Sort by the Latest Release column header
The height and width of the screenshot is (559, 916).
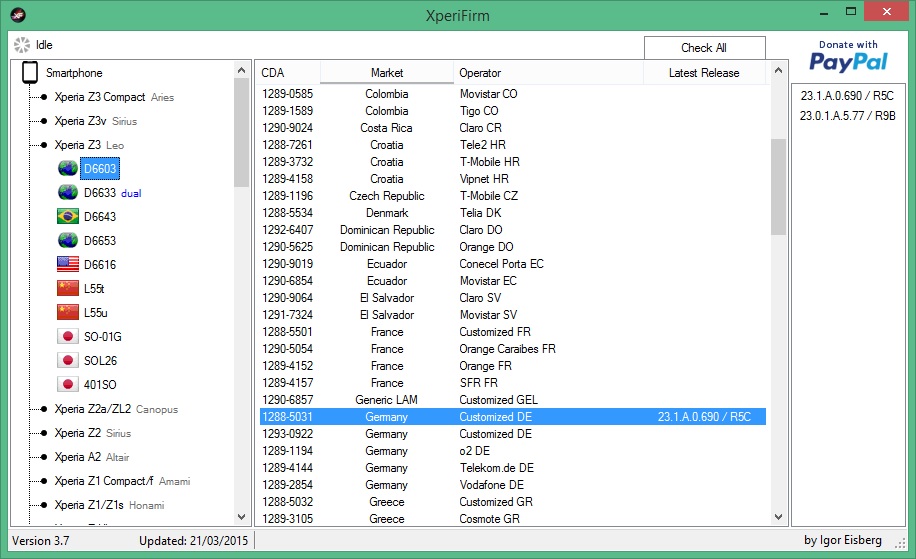[704, 72]
